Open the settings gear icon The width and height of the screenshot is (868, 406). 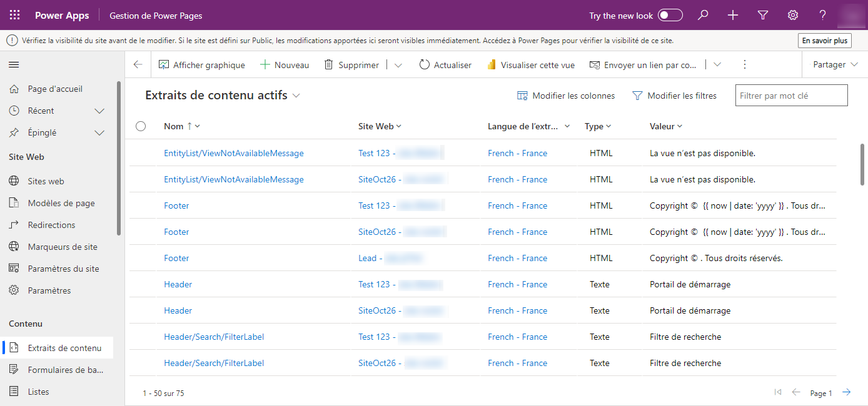(x=792, y=15)
